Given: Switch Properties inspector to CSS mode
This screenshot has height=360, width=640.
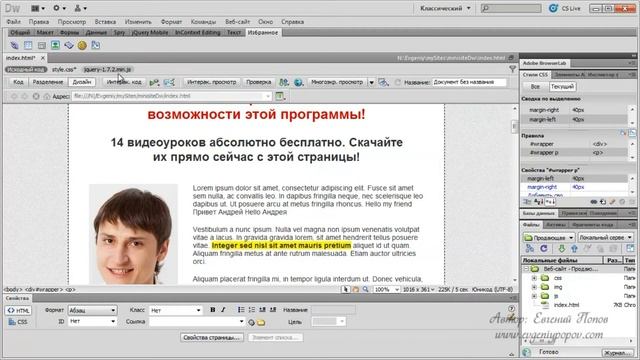Looking at the screenshot, I should (18, 322).
